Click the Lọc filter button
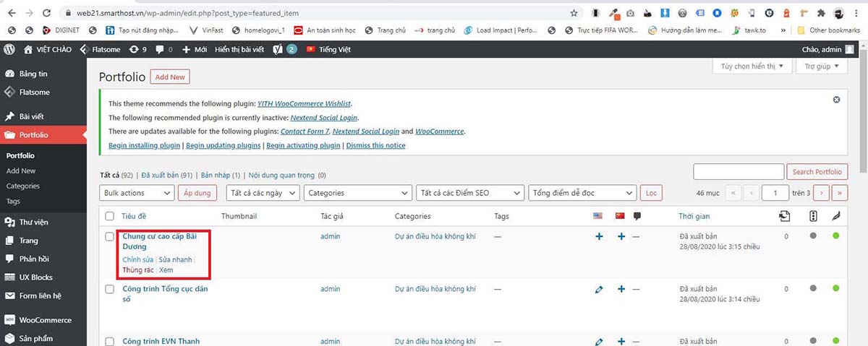Image resolution: width=868 pixels, height=346 pixels. [651, 193]
